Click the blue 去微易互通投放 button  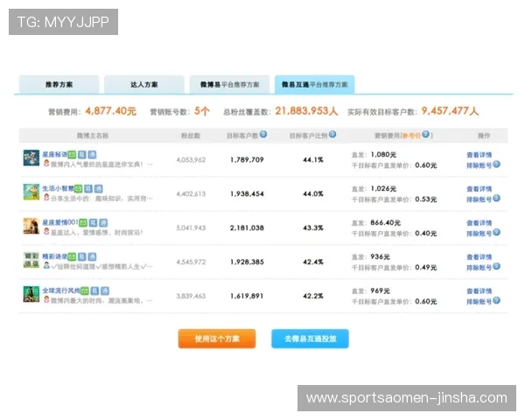click(310, 339)
